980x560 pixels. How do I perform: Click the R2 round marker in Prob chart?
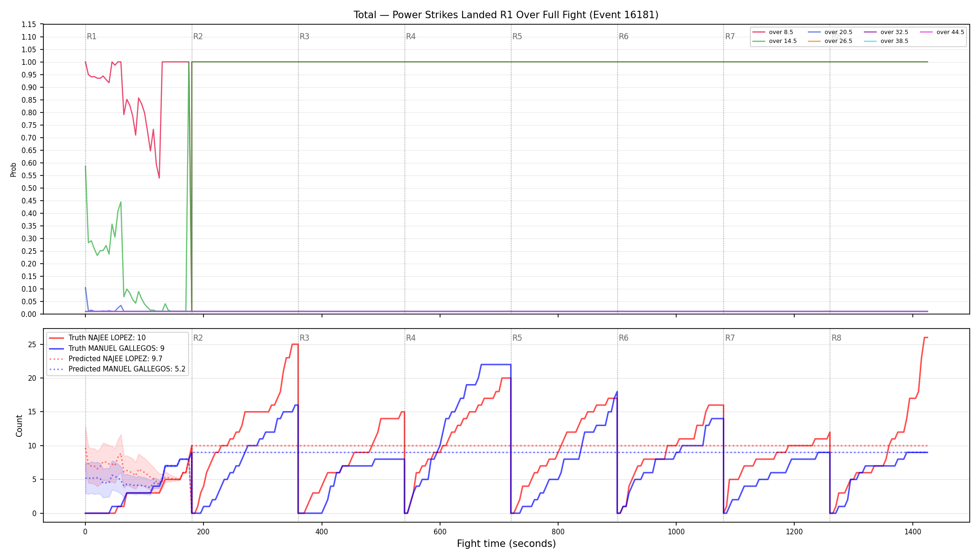[198, 36]
